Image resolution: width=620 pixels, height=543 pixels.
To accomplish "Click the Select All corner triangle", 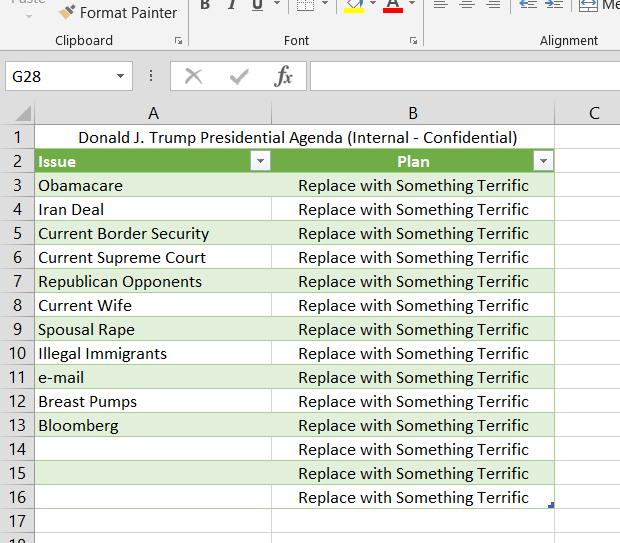I will (23, 114).
